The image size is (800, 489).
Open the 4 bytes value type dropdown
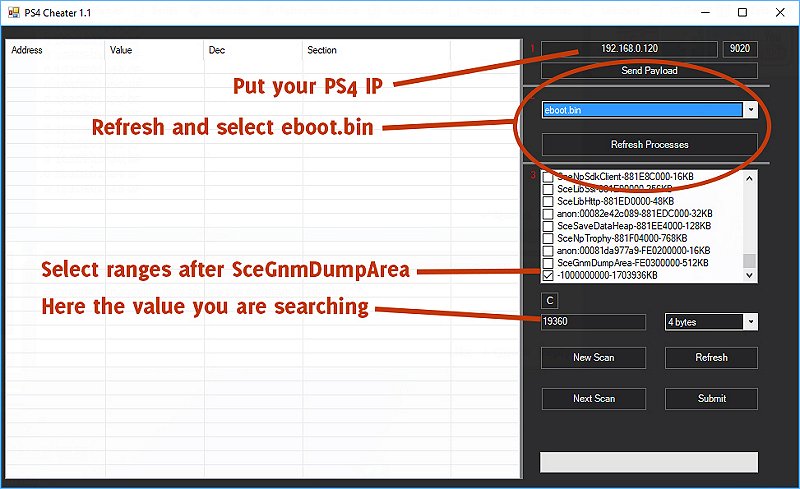point(751,322)
